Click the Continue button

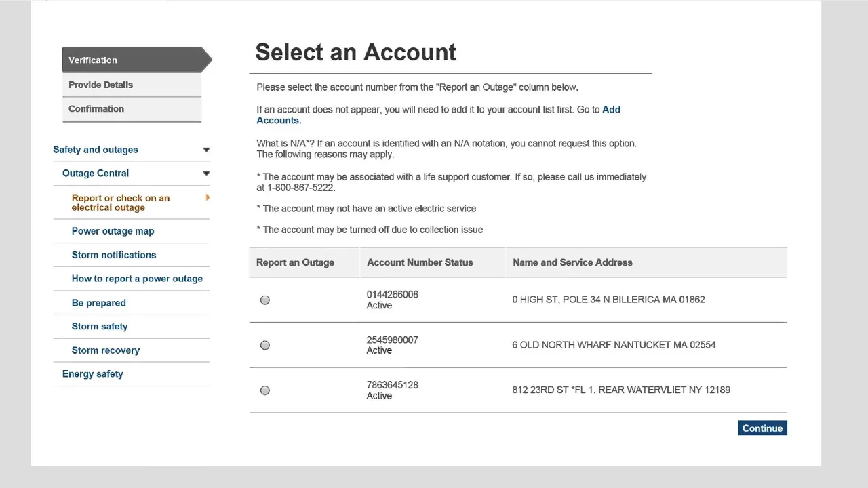[762, 428]
